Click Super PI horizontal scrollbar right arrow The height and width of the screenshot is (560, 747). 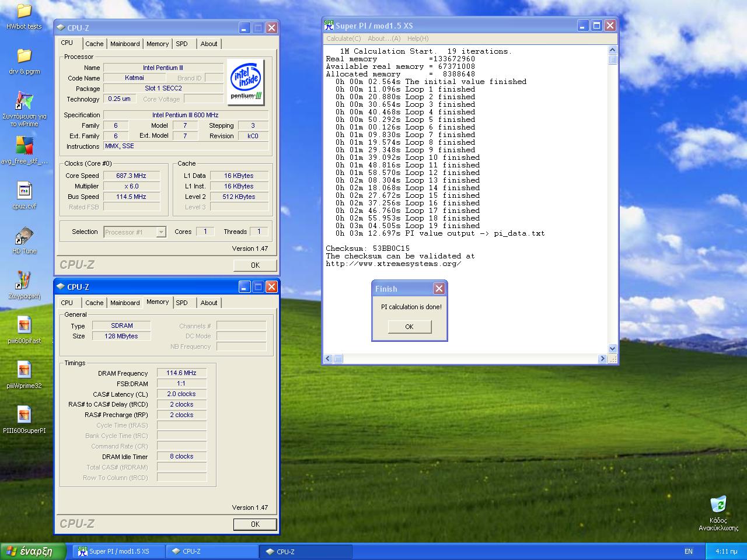point(602,359)
